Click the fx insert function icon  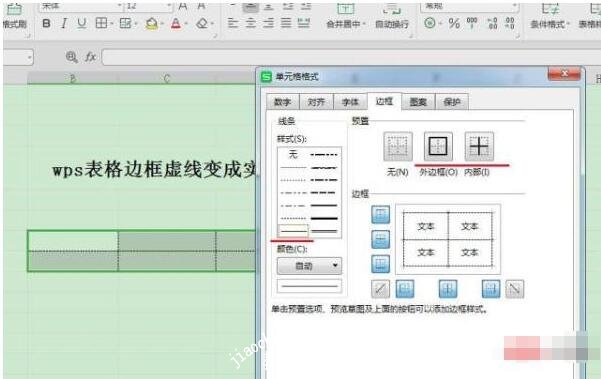pos(90,57)
